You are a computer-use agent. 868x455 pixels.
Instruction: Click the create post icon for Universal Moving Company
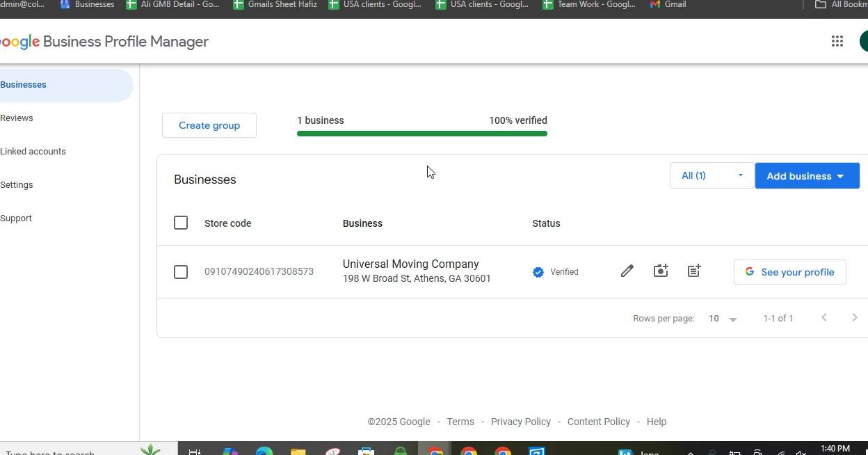coord(694,271)
